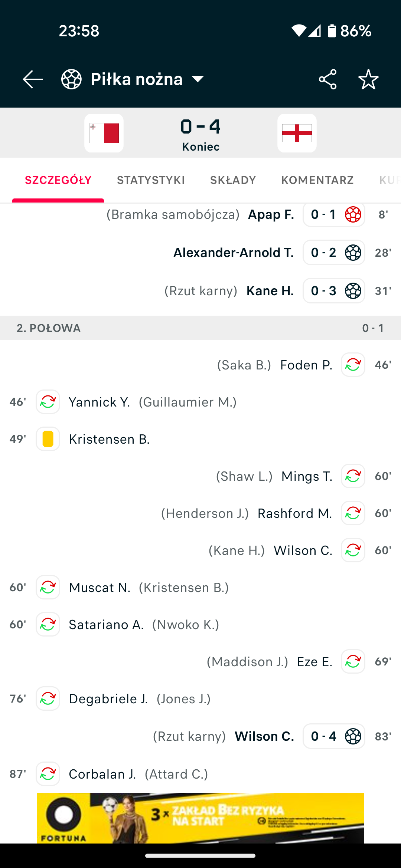
Task: Tap Kristensen B. yellow card icon
Action: (48, 439)
